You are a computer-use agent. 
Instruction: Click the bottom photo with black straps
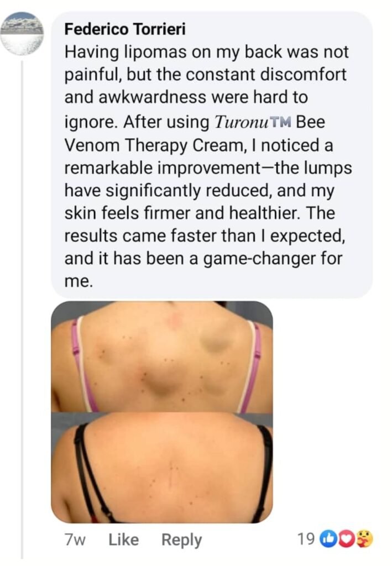[x=161, y=468]
